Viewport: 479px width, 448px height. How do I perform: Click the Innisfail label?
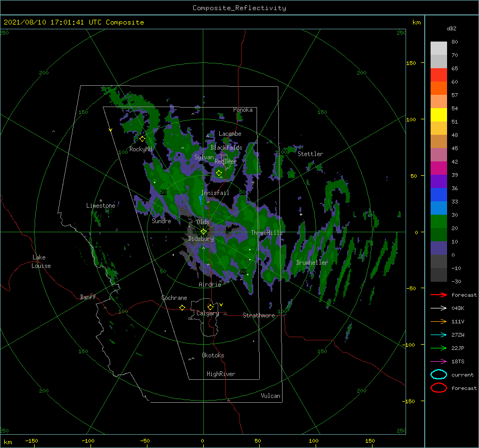click(x=215, y=193)
